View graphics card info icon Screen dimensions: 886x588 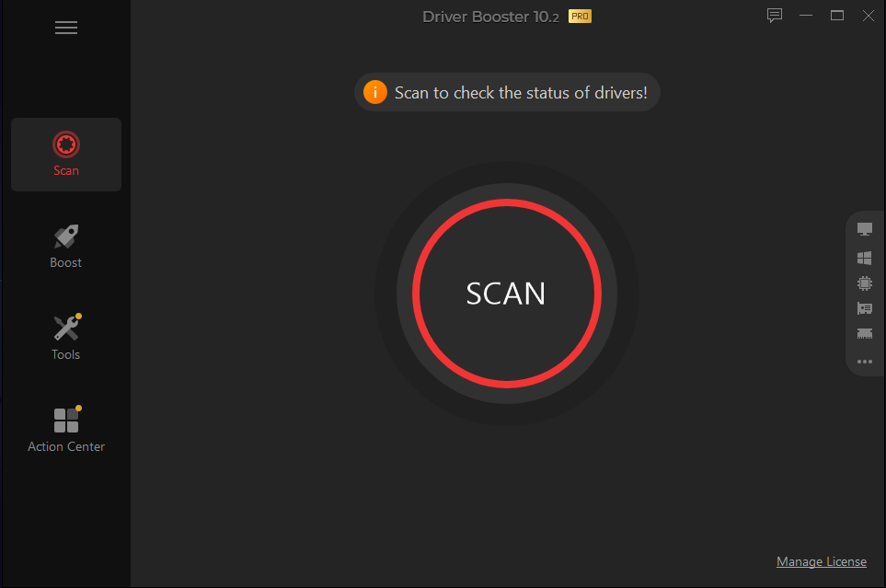(865, 308)
